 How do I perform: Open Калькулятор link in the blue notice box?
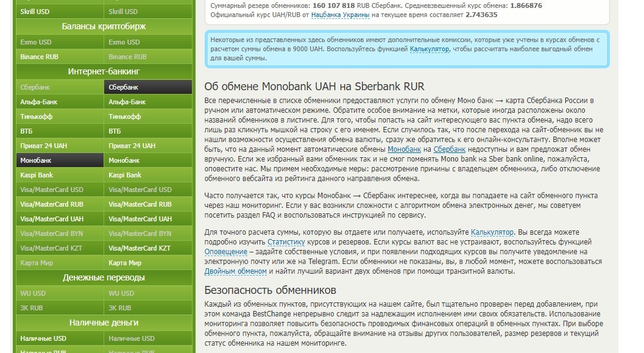429,49
